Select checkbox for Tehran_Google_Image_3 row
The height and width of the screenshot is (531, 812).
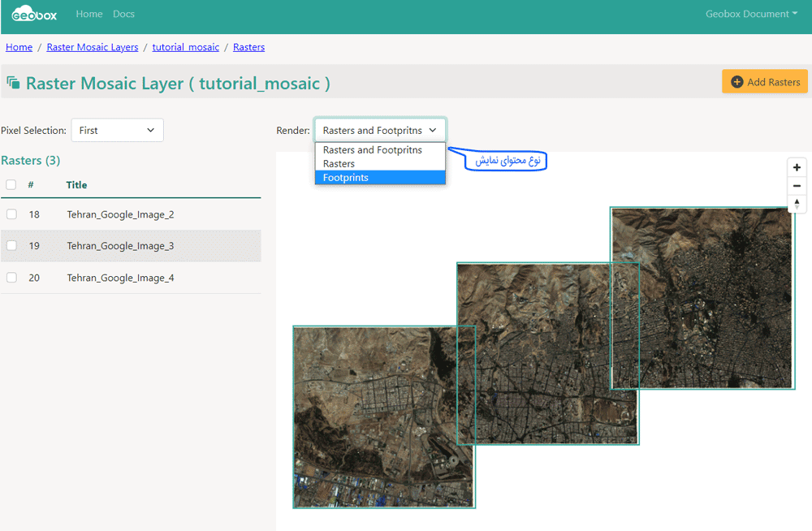pyautogui.click(x=11, y=245)
